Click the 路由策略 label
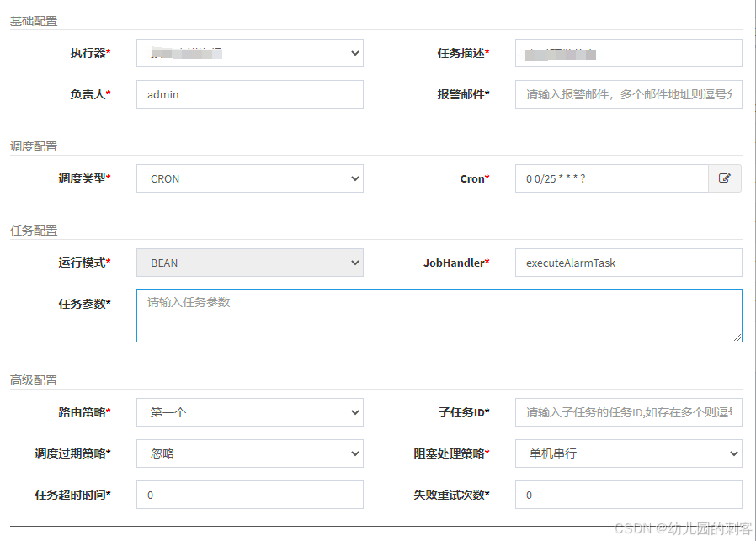 pyautogui.click(x=84, y=412)
